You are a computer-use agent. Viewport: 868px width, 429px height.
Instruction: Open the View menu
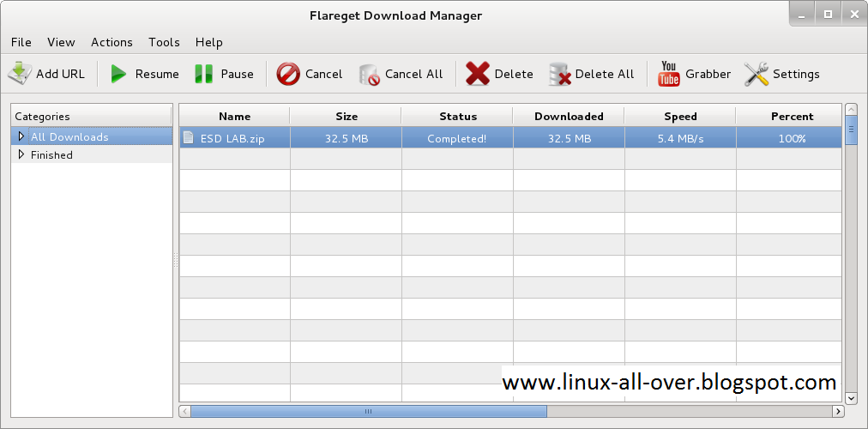coord(61,42)
